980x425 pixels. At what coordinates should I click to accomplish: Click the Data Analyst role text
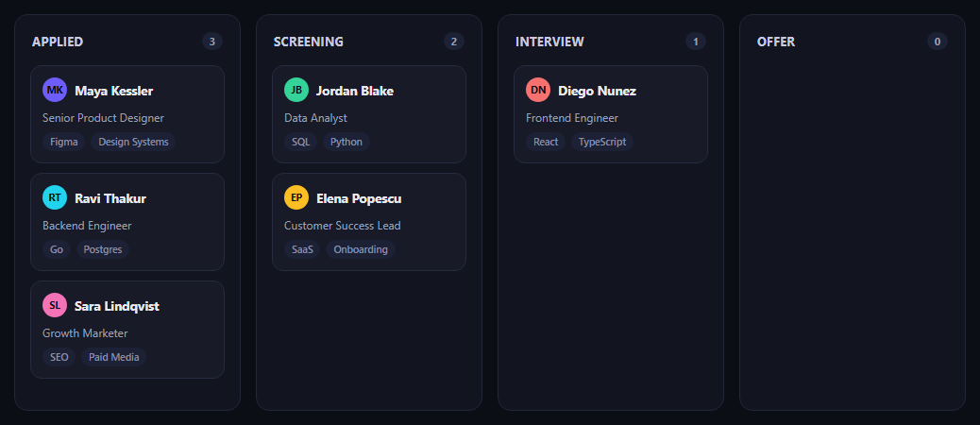click(315, 118)
